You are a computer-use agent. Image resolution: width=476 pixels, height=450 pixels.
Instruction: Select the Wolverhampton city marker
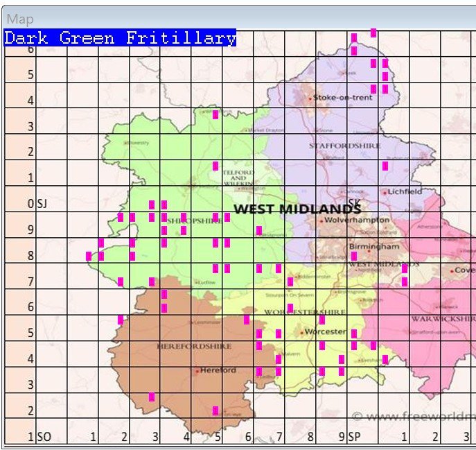pyautogui.click(x=322, y=221)
